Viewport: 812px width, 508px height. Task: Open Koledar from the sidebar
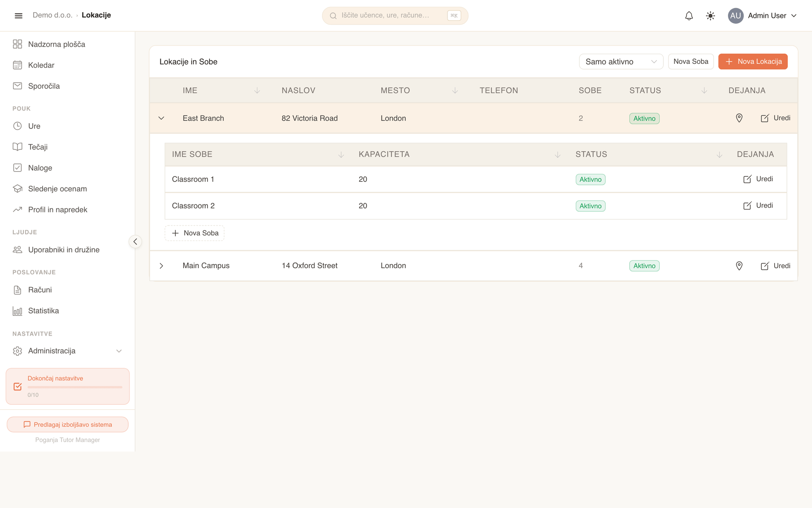pos(41,65)
